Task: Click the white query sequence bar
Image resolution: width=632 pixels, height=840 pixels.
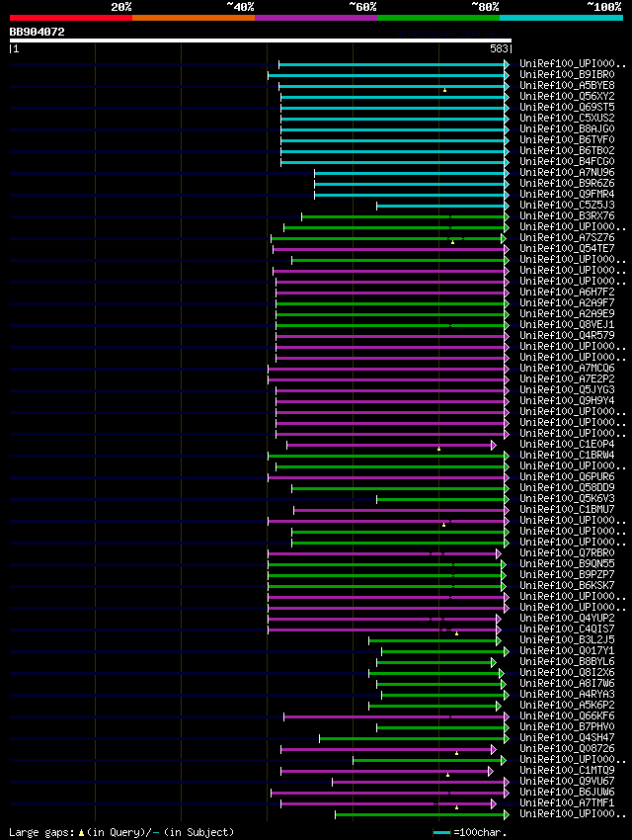Action: click(x=261, y=41)
